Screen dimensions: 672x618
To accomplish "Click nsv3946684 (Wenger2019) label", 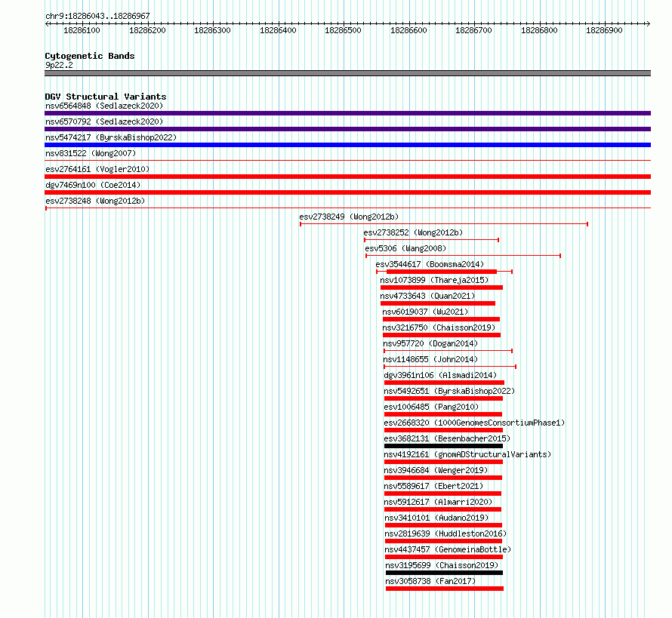I will [x=436, y=470].
